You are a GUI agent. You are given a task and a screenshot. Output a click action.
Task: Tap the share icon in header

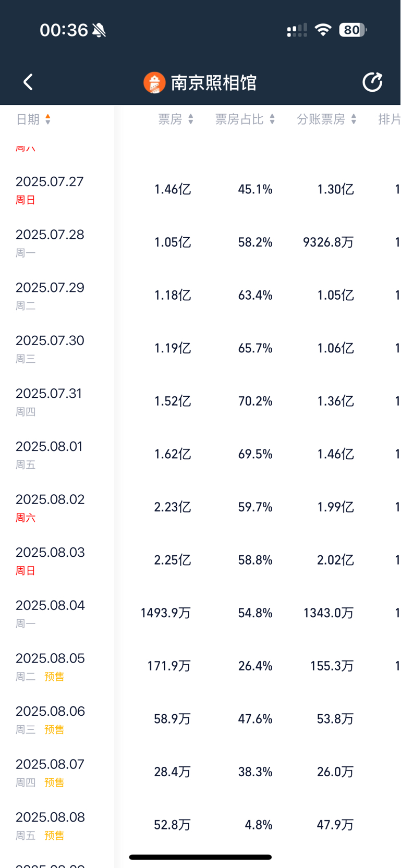point(372,82)
